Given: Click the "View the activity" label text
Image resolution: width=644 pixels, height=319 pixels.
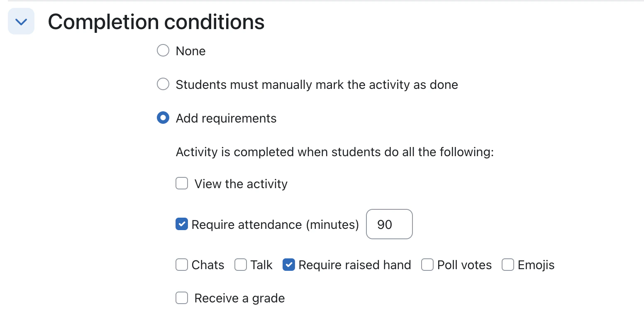Looking at the screenshot, I should point(241,184).
